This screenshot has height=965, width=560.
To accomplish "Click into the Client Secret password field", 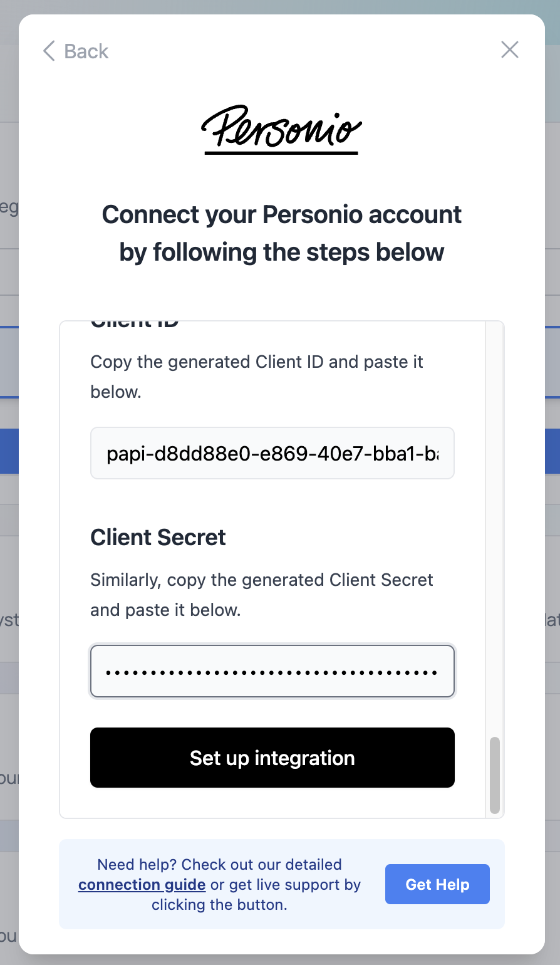I will tap(272, 671).
